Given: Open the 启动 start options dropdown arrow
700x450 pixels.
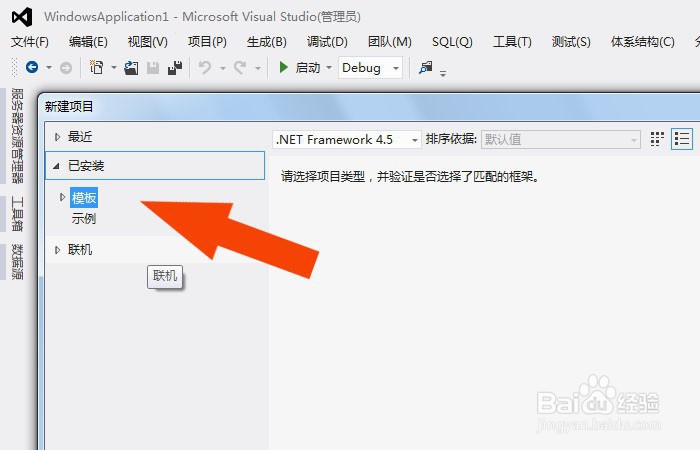Looking at the screenshot, I should 329,68.
